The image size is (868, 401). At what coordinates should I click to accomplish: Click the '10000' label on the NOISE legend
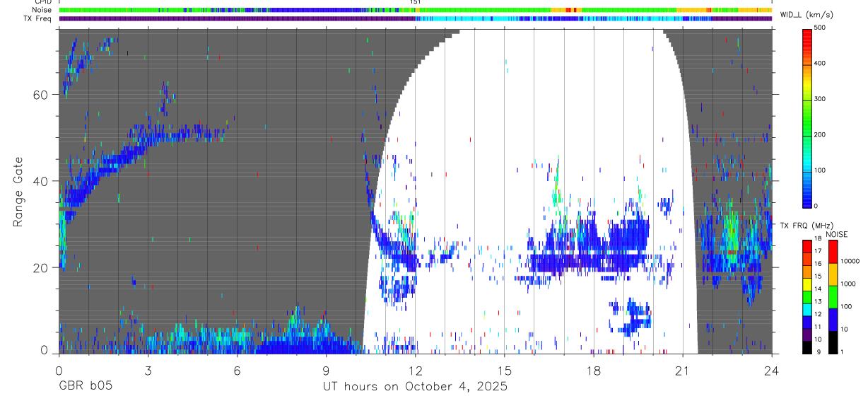click(851, 261)
